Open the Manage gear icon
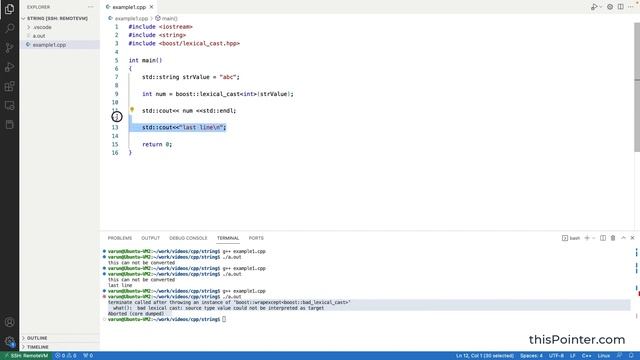The image size is (640, 360). pyautogui.click(x=9, y=341)
